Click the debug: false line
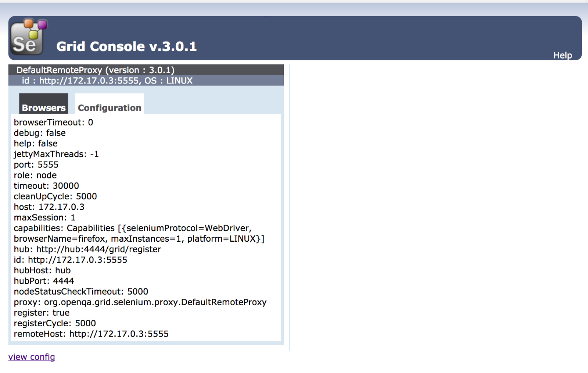 [40, 133]
